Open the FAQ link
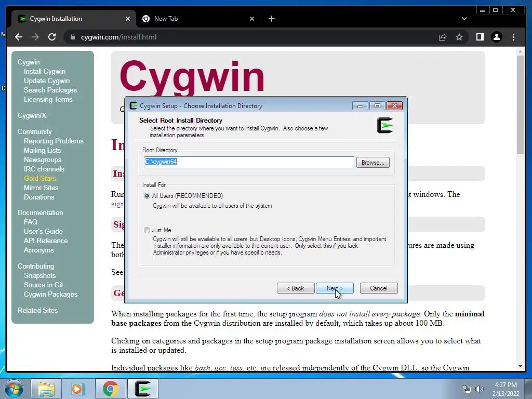Image resolution: width=532 pixels, height=399 pixels. pyautogui.click(x=31, y=222)
